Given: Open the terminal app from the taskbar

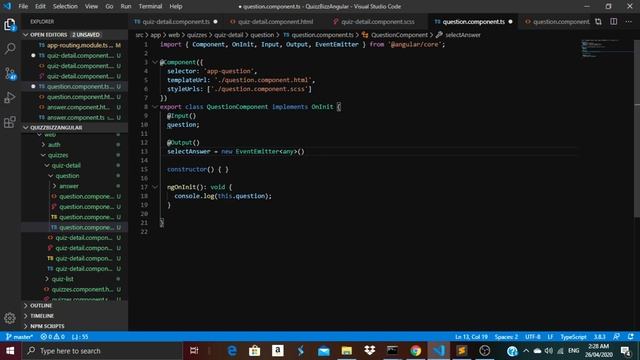Looking at the screenshot, I should pos(392,351).
